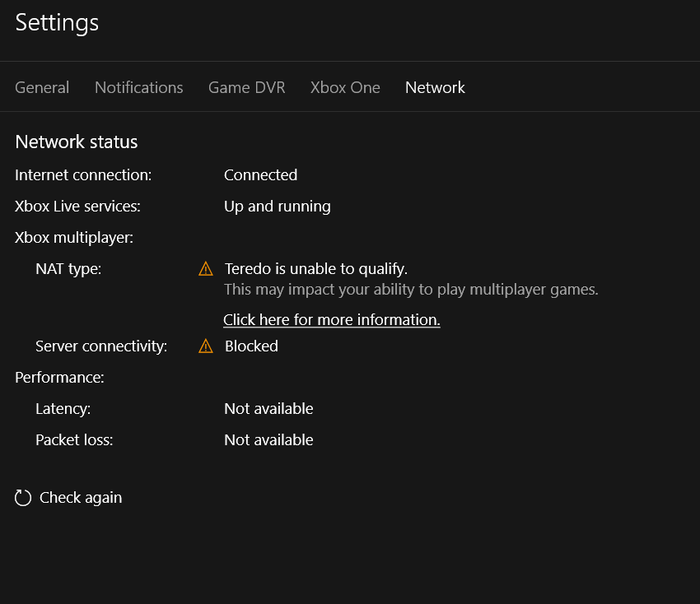Go to the Game DVR tab

point(247,87)
